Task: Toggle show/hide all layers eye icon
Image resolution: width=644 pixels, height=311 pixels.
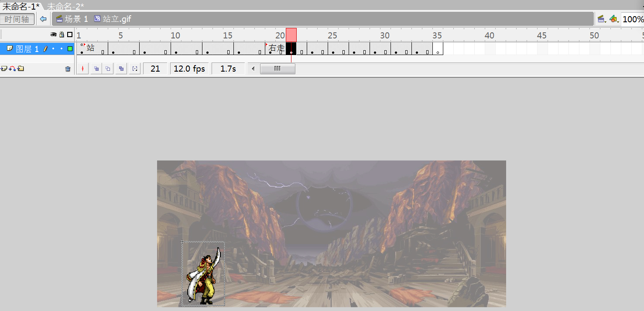Action: pos(53,35)
